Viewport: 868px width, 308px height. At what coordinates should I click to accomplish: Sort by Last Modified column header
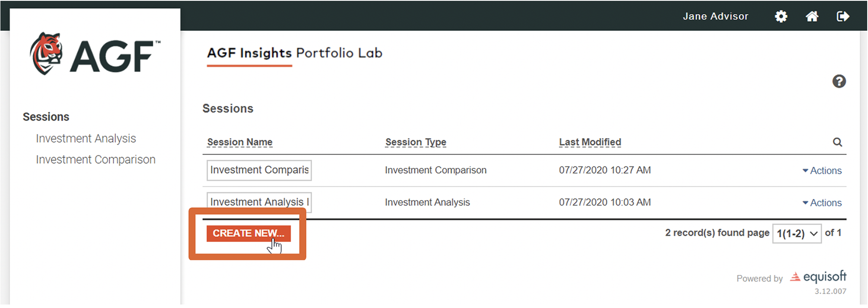[590, 142]
